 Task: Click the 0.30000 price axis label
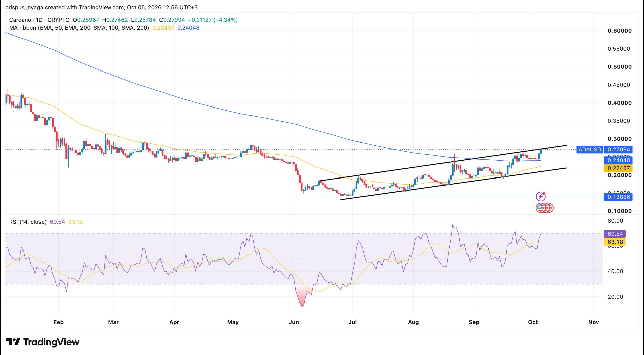coord(620,139)
